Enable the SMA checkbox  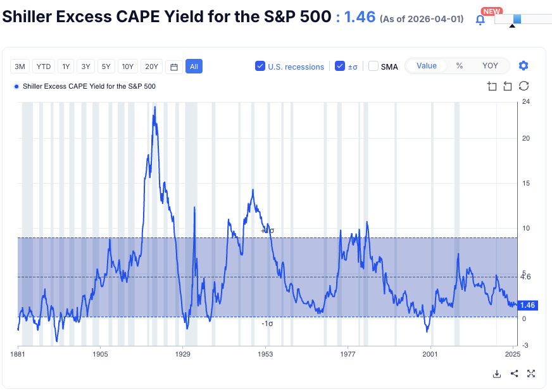click(373, 66)
